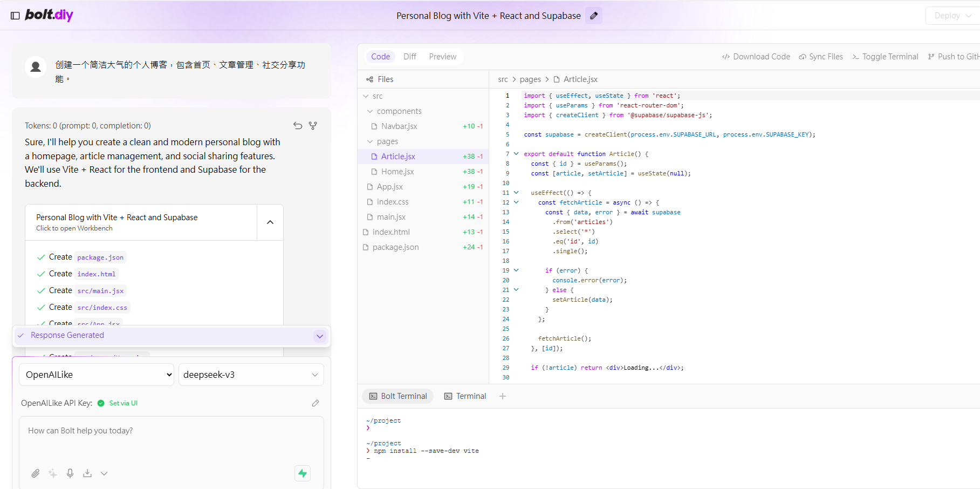
Task: Click the fork chat icon
Action: coord(313,126)
